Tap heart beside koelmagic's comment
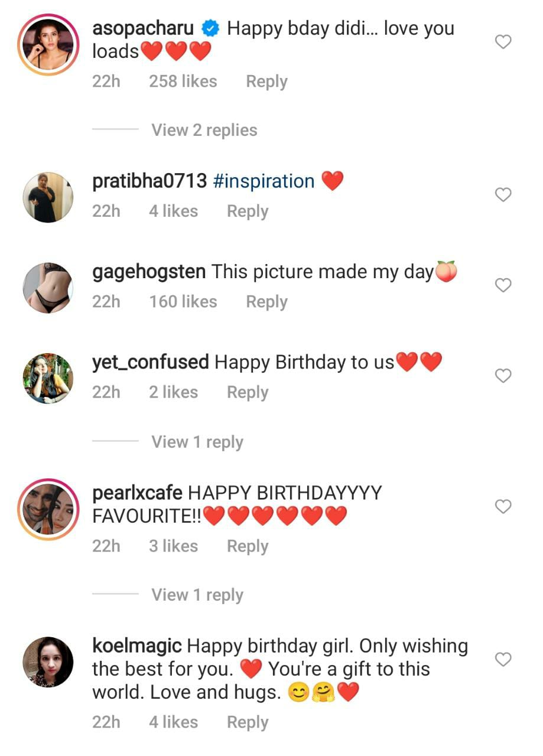Screen dimensions: 543x756 point(502,659)
